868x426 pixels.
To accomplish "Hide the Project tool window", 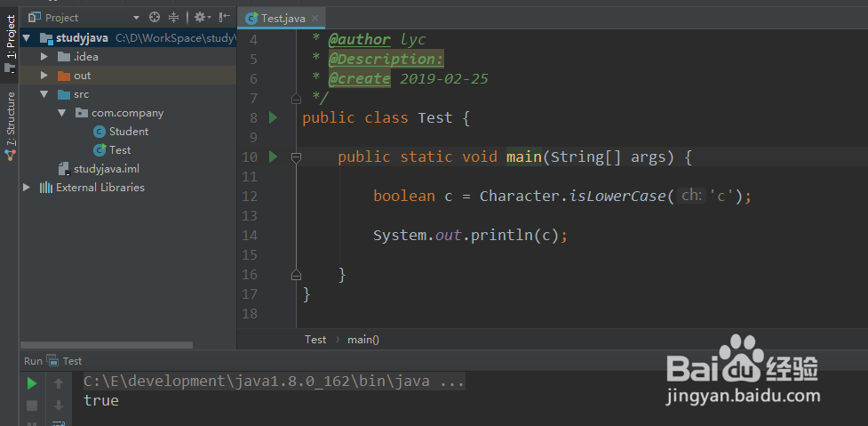I will [225, 18].
